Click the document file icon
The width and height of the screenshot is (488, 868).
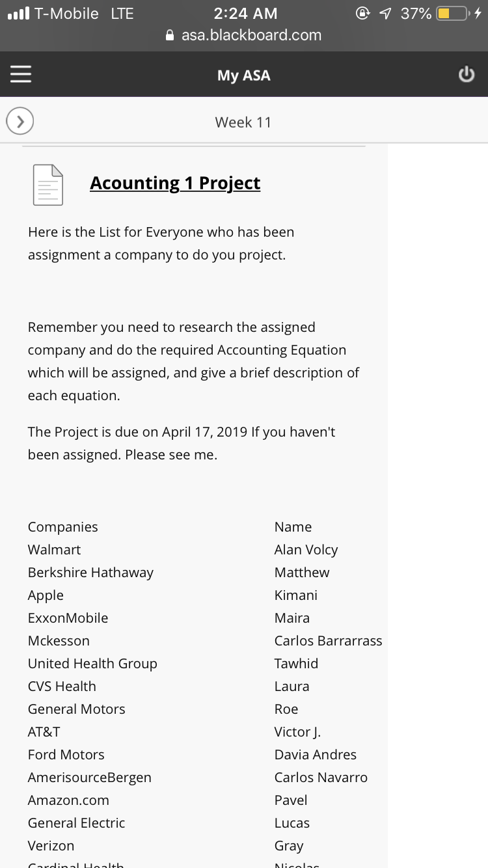click(48, 185)
